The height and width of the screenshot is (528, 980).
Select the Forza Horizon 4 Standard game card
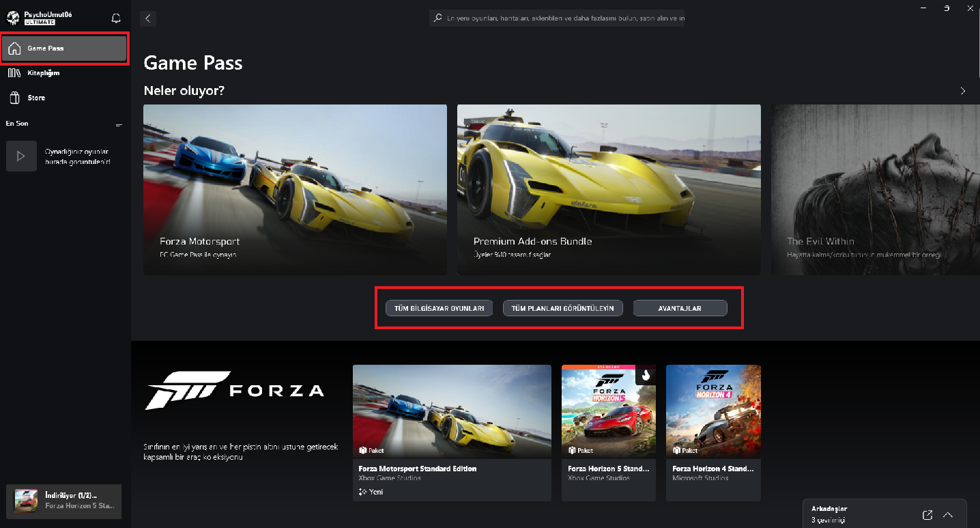tap(713, 433)
